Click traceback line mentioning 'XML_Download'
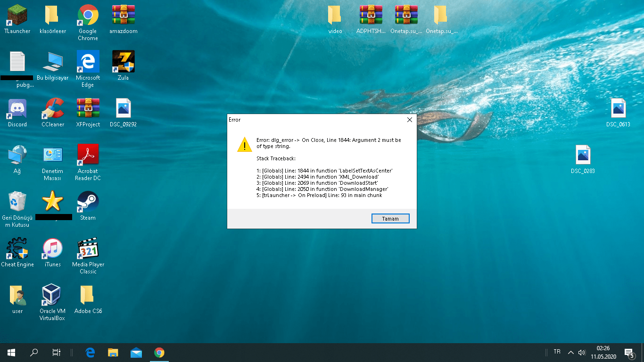Screen dimensions: 644x362 [318, 177]
